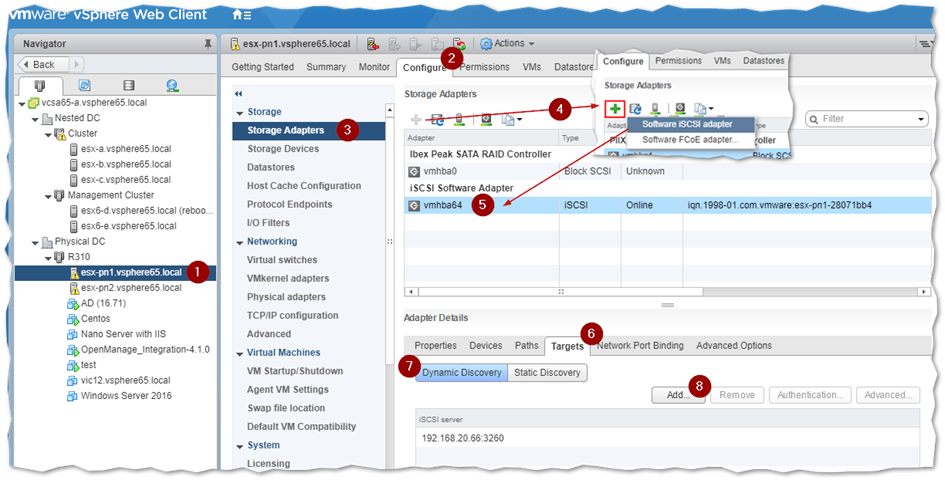
Task: Open Swap file location setting
Action: click(x=286, y=408)
